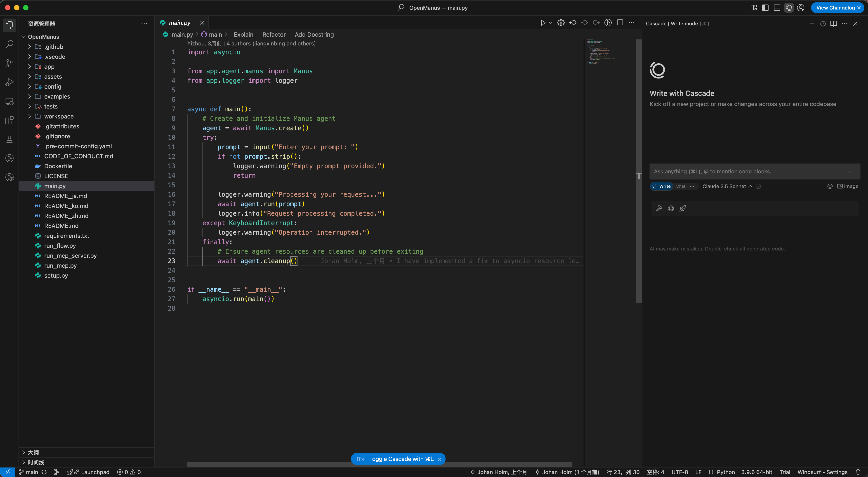Open the Claude 3.5 Sonnet model dropdown
Image resolution: width=868 pixels, height=477 pixels.
coord(727,187)
